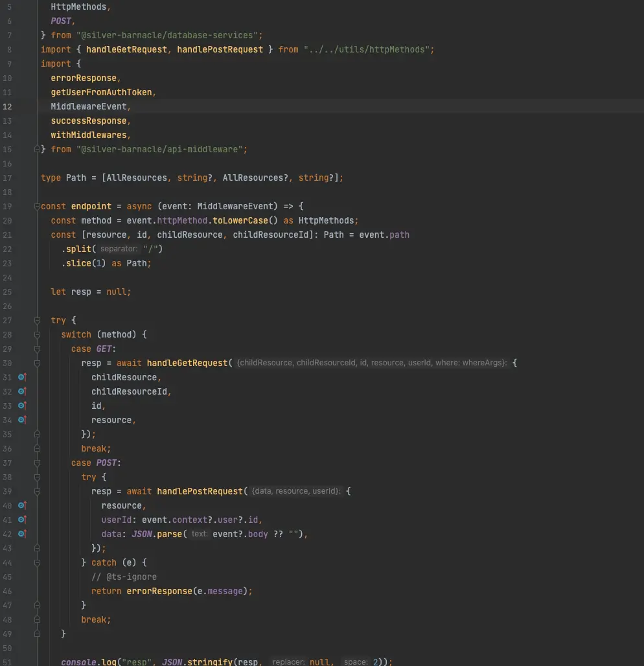Viewport: 644px width, 666px height.
Task: Click the handleGetRequest call on line 30
Action: (x=187, y=363)
